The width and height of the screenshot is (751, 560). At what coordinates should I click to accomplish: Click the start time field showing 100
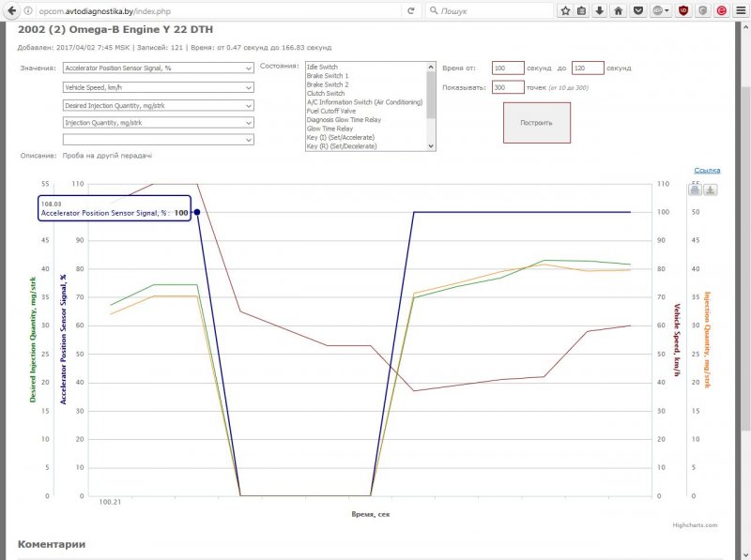(x=507, y=68)
